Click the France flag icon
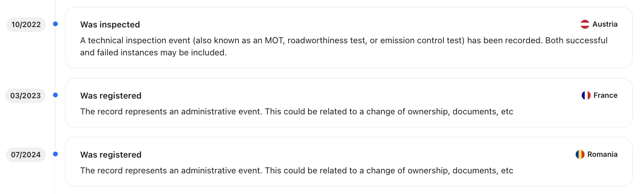 coord(586,95)
